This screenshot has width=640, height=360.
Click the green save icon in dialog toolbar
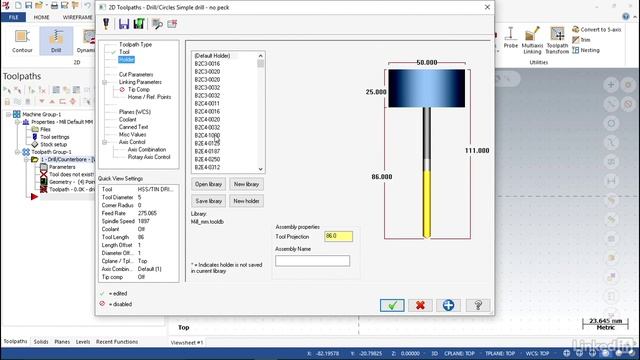tap(139, 24)
